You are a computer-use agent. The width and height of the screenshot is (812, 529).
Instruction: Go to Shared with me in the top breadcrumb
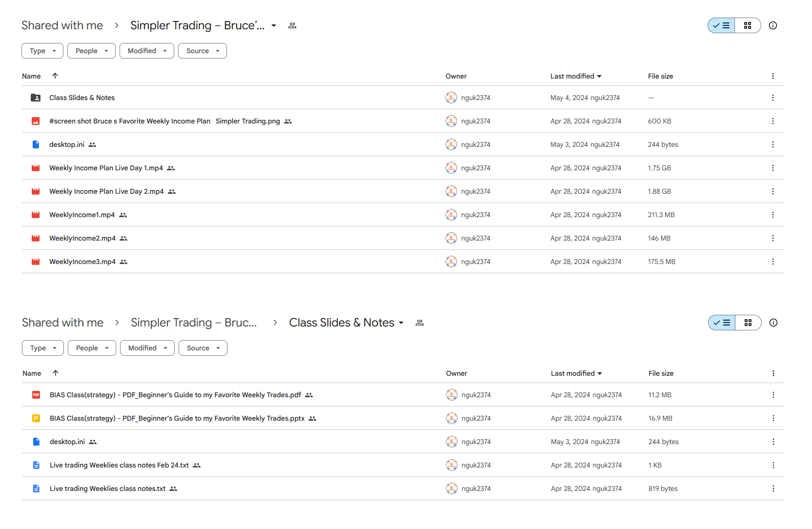pos(62,25)
